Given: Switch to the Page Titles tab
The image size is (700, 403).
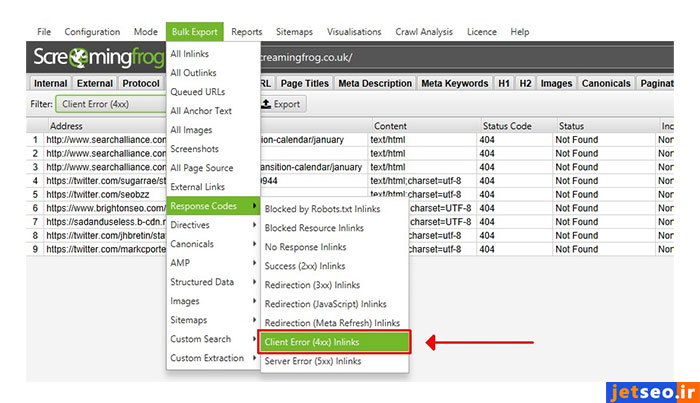Looking at the screenshot, I should pos(302,83).
